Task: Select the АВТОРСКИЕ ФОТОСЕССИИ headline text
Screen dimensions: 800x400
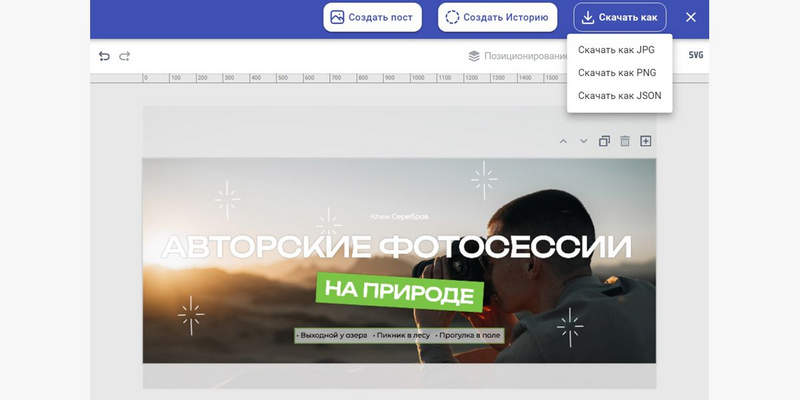Action: [396, 247]
